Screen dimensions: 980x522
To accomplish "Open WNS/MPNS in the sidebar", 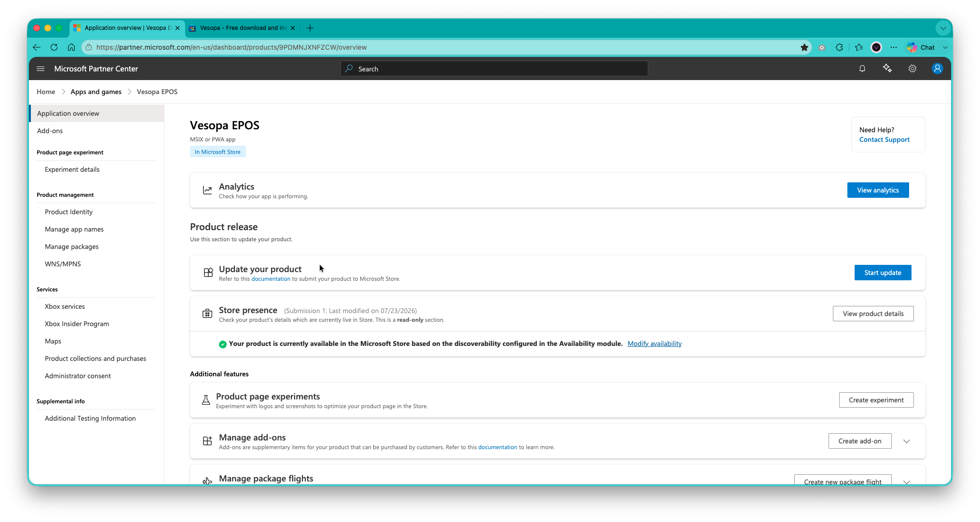I will point(63,264).
